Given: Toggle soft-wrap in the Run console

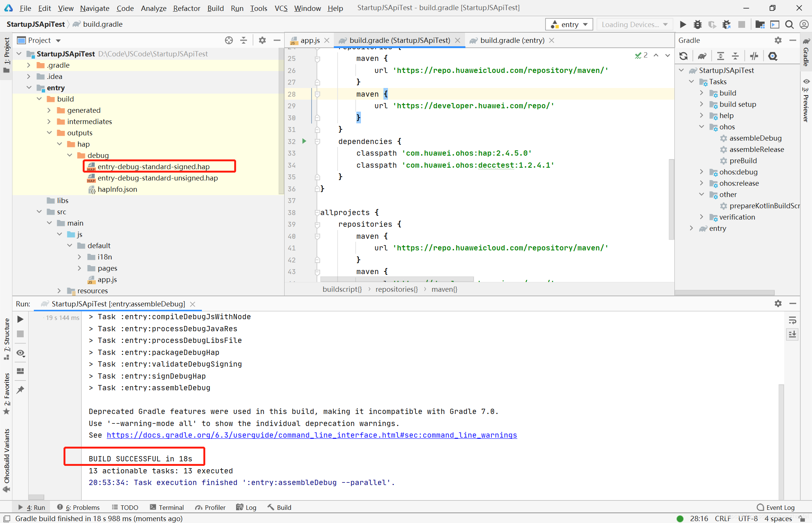Looking at the screenshot, I should pos(792,320).
